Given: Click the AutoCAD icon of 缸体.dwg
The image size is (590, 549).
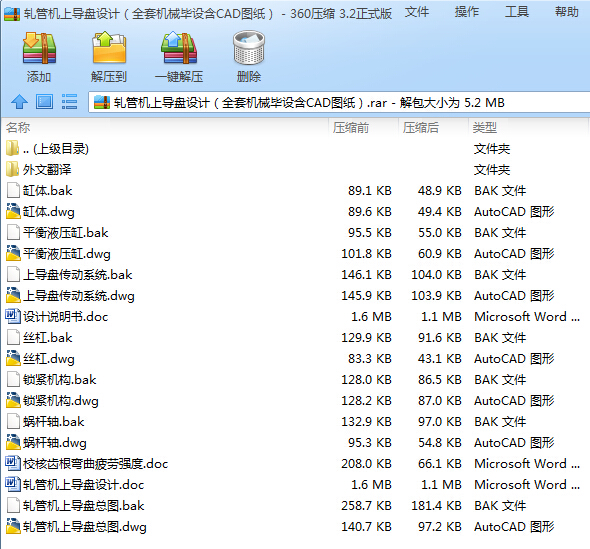Looking at the screenshot, I should pyautogui.click(x=13, y=211).
